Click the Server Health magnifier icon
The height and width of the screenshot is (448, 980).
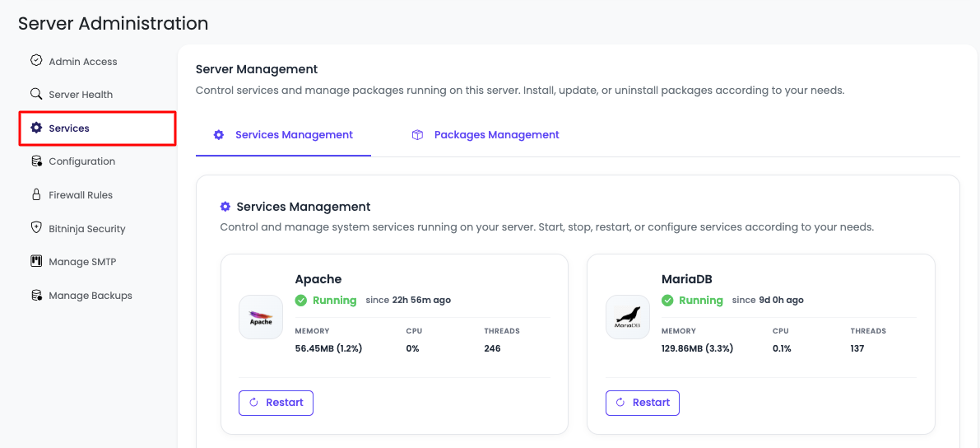pyautogui.click(x=36, y=94)
